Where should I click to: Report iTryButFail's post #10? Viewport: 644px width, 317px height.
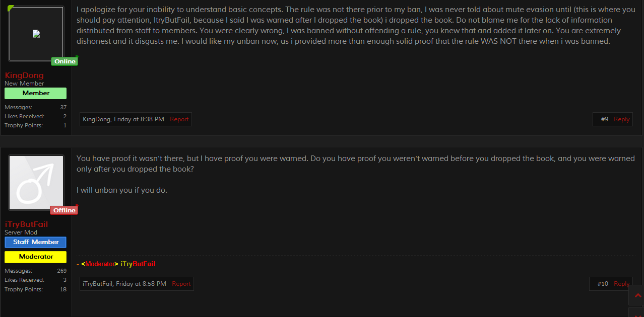181,284
